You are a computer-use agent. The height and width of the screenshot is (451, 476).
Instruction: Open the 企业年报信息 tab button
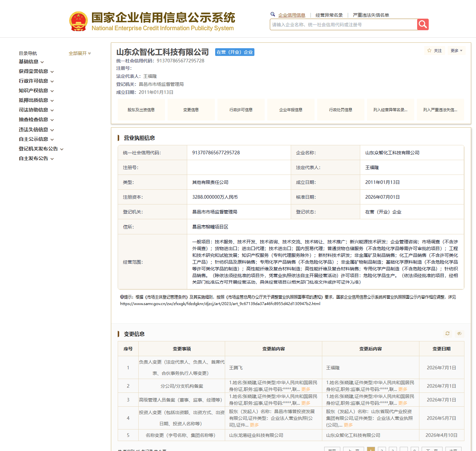[291, 110]
